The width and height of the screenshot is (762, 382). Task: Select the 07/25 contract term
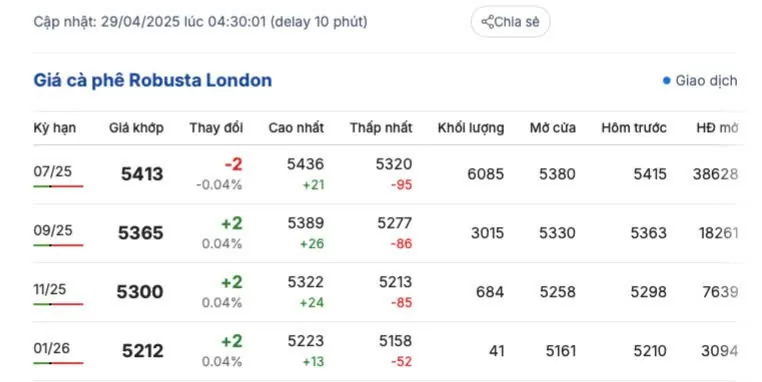pos(52,171)
